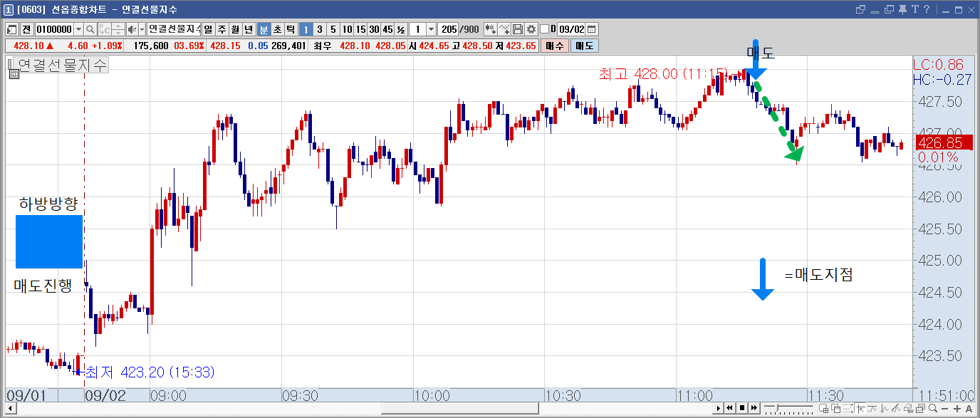Expand the sound options dropdown arrow

pos(142,29)
